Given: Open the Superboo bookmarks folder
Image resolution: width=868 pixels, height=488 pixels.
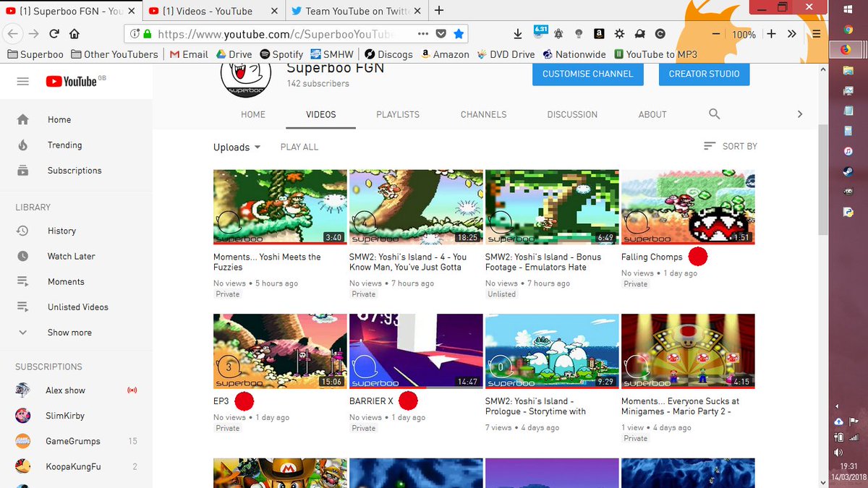Looking at the screenshot, I should [35, 54].
